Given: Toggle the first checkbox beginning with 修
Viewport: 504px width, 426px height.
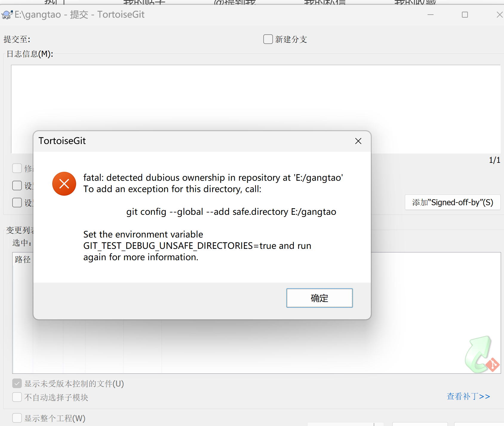Looking at the screenshot, I should click(17, 168).
